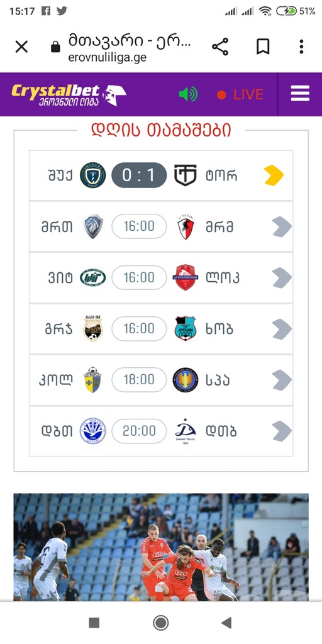Viewport: 322px width, 644px height.
Task: Click the Dinamo Batumi round blue crest
Action: click(93, 431)
